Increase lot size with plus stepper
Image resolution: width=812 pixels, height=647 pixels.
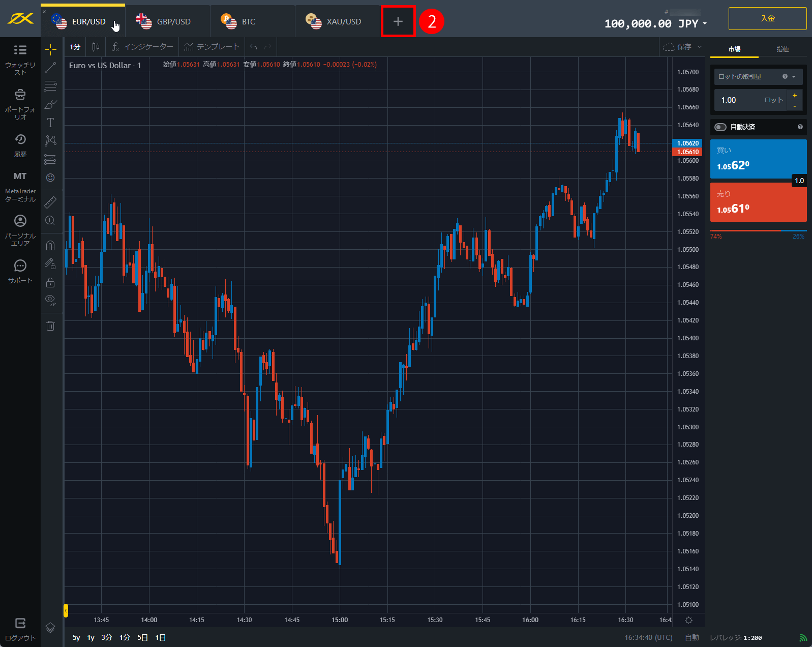pyautogui.click(x=795, y=95)
